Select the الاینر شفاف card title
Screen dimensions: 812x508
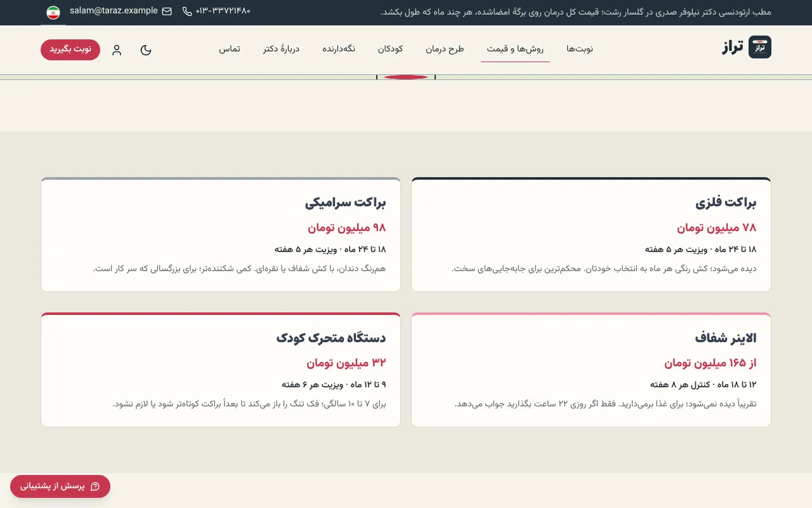click(726, 338)
